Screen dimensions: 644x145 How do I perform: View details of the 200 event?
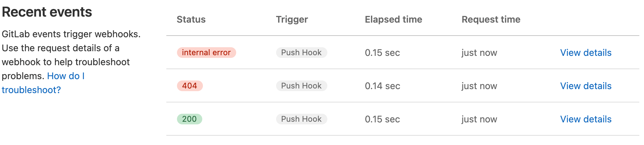pyautogui.click(x=585, y=119)
